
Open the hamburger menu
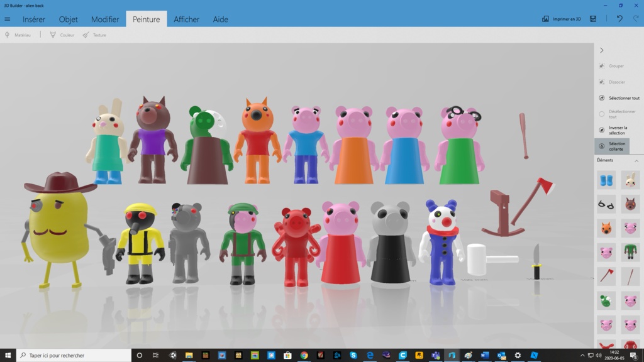(8, 19)
